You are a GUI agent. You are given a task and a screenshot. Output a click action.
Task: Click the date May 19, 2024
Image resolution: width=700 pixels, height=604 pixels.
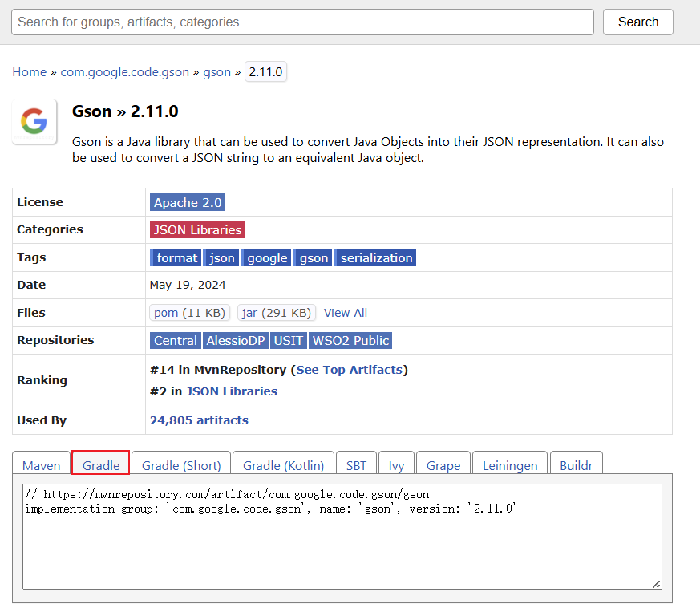click(x=188, y=285)
